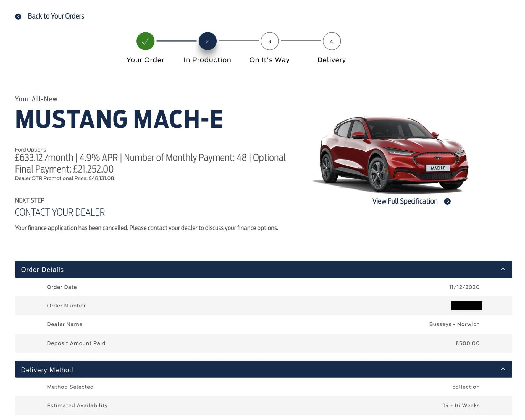Click the back arrow circle icon
Viewport: 525px width, 420px height.
(x=18, y=17)
